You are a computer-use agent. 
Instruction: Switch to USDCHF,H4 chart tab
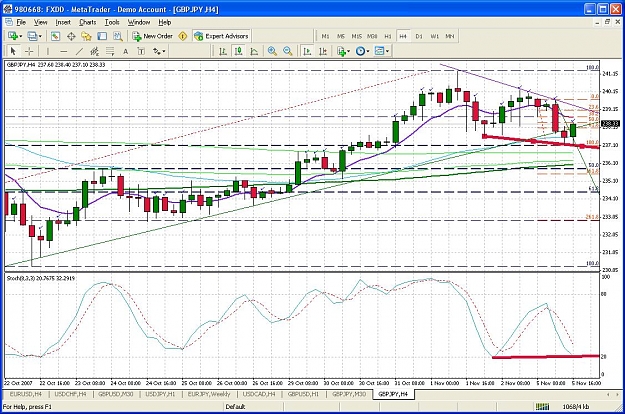70,394
